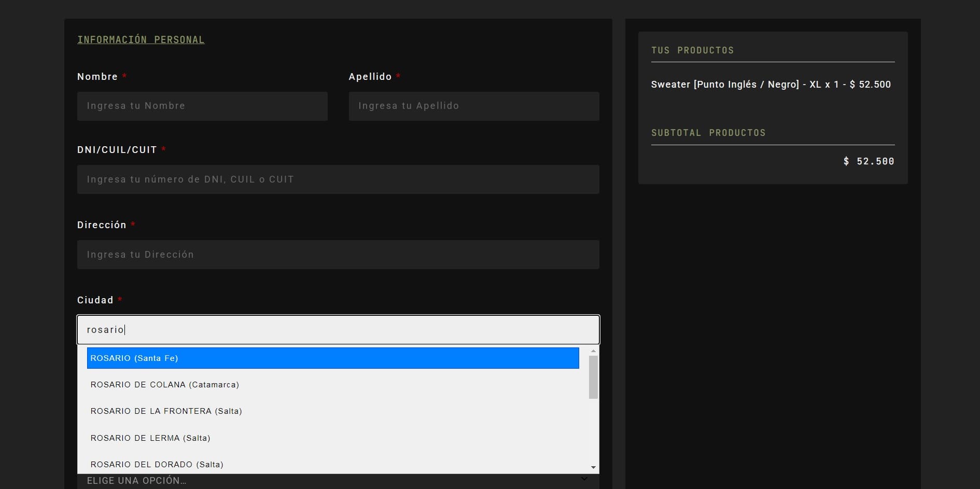Click the city list scroll-up arrow
The height and width of the screenshot is (489, 980).
(x=594, y=351)
